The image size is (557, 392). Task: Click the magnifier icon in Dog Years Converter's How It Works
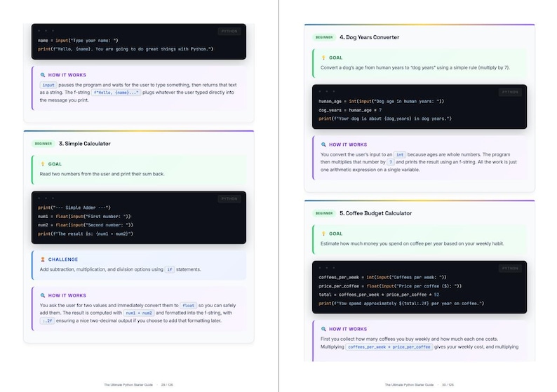pyautogui.click(x=323, y=144)
